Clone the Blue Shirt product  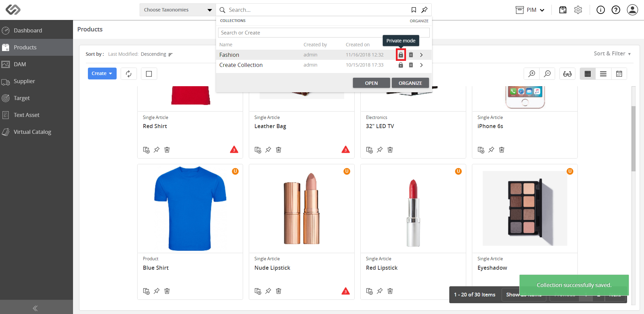click(146, 291)
